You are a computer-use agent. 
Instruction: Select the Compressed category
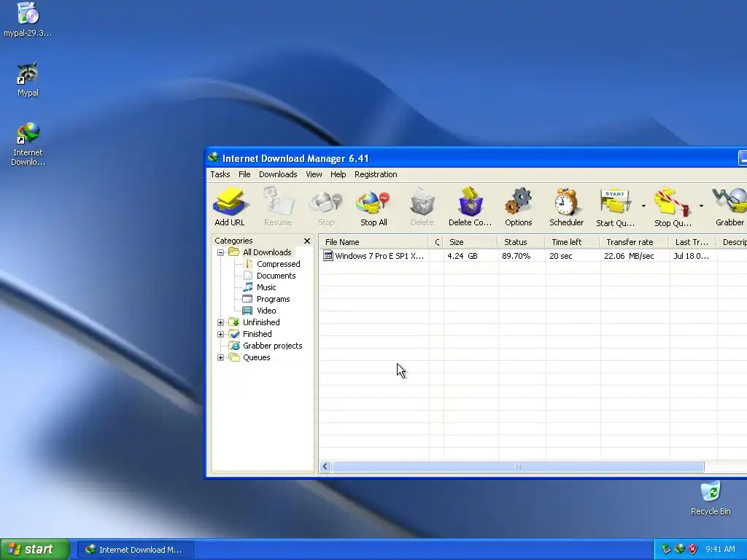pyautogui.click(x=278, y=264)
